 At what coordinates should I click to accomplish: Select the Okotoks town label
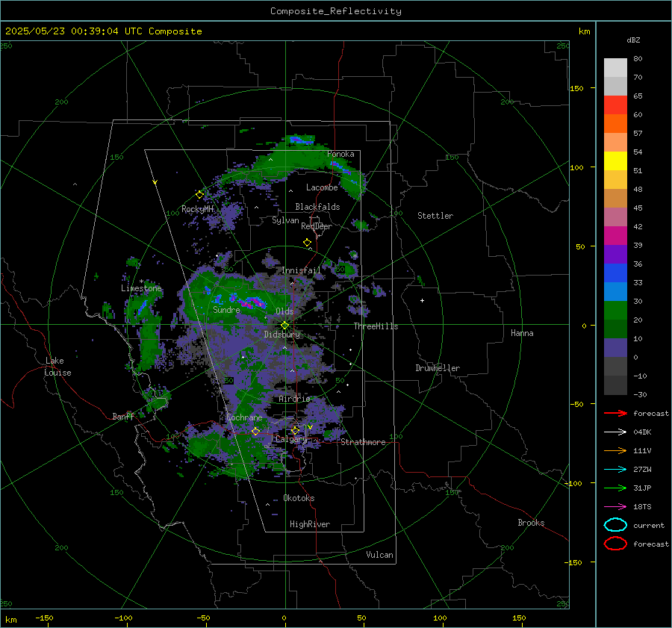tap(299, 498)
